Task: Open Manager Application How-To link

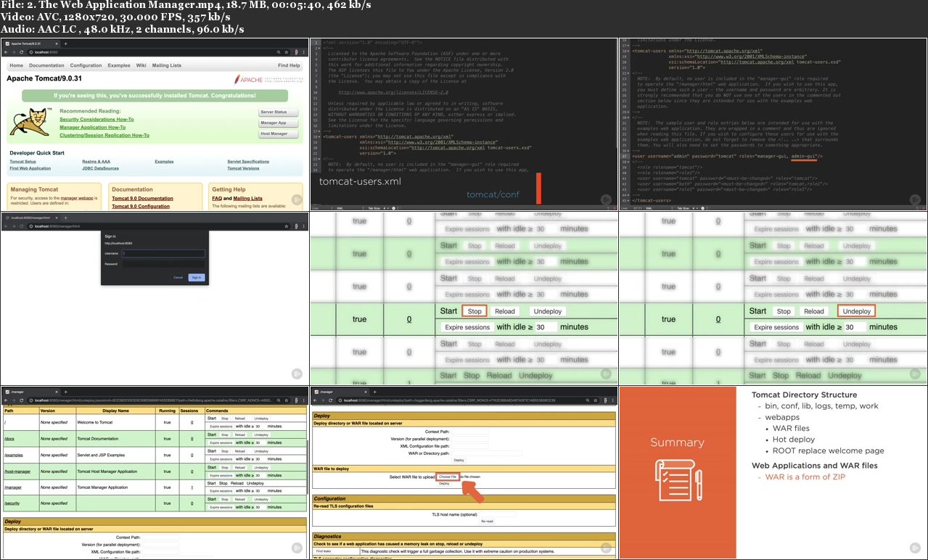Action: click(x=93, y=128)
